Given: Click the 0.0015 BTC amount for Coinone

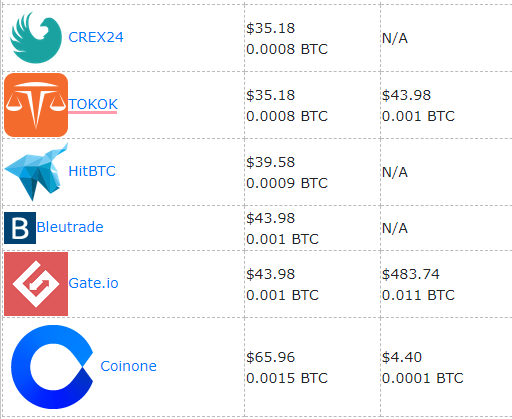Looking at the screenshot, I should click(x=287, y=378).
